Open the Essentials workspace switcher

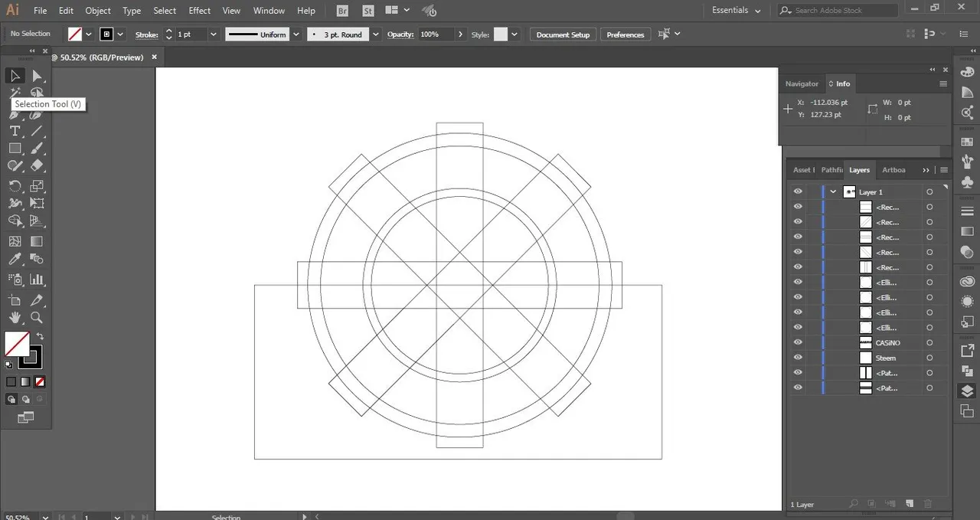point(736,11)
